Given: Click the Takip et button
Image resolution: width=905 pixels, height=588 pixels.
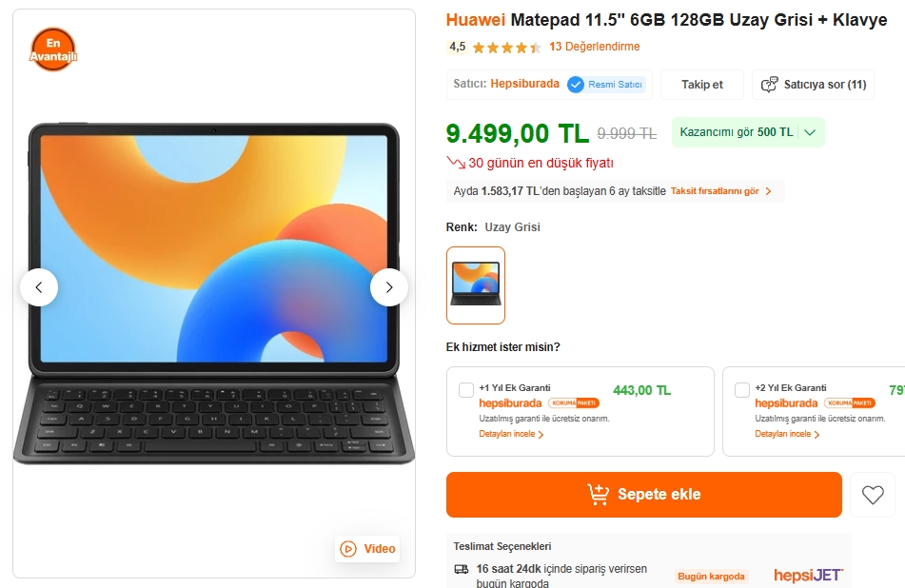Looking at the screenshot, I should tap(702, 85).
